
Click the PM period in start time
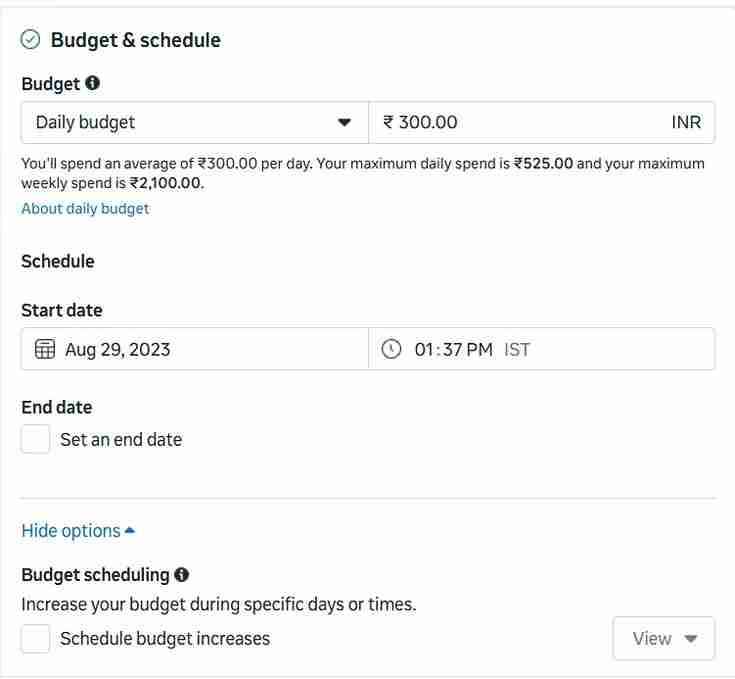point(479,349)
